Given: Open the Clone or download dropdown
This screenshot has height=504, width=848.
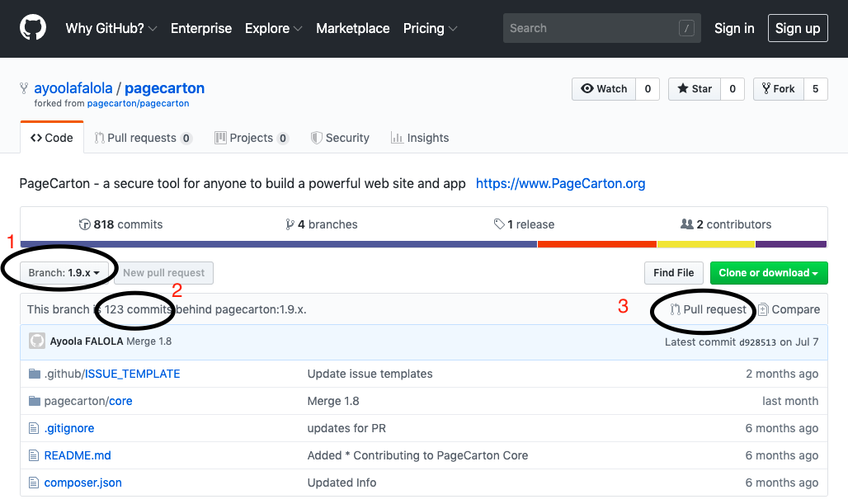Looking at the screenshot, I should (769, 273).
